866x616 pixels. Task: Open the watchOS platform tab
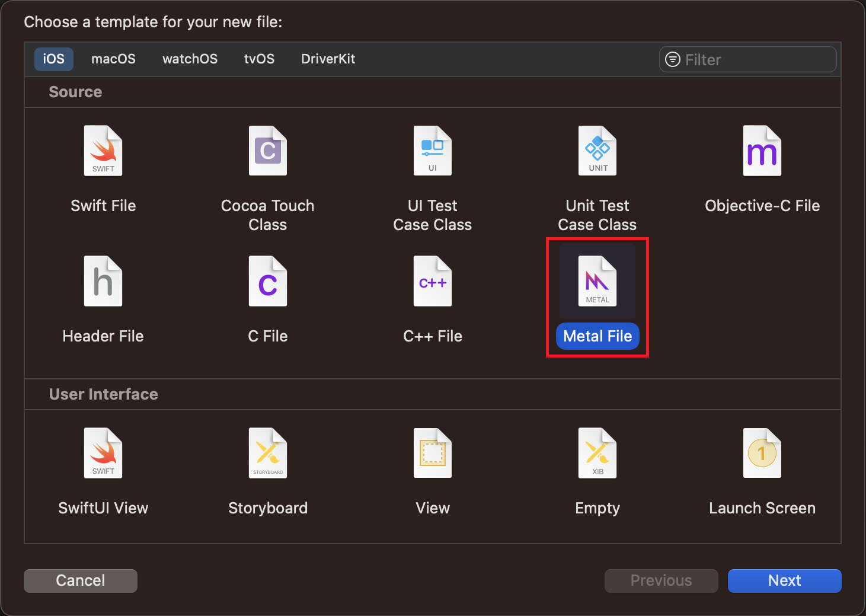190,59
